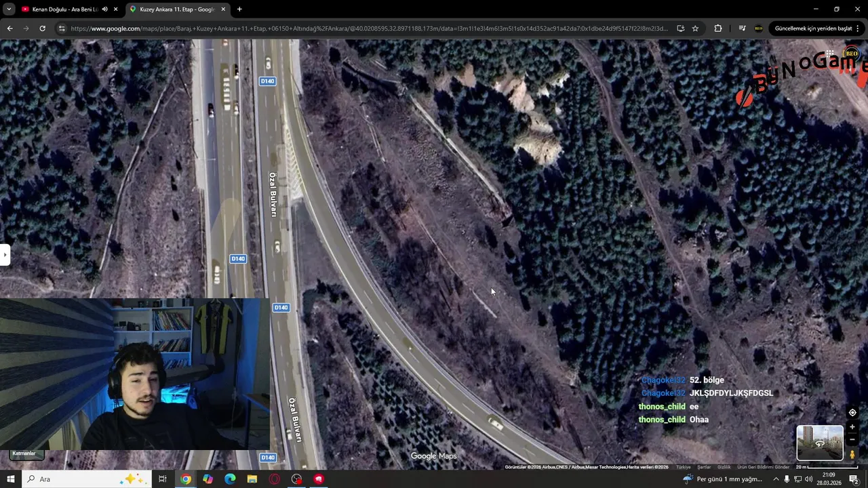Open Task View on the taskbar
Viewport: 868px width, 488px height.
163,479
